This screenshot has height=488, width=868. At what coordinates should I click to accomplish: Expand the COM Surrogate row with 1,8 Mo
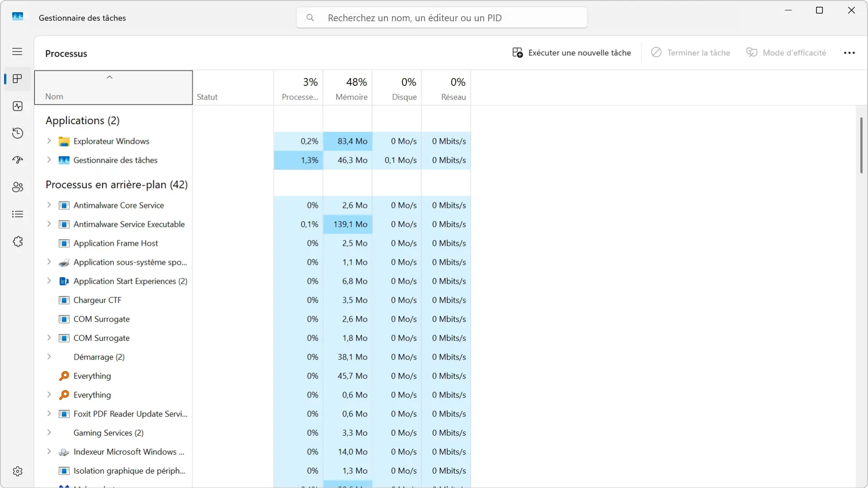pos(49,338)
